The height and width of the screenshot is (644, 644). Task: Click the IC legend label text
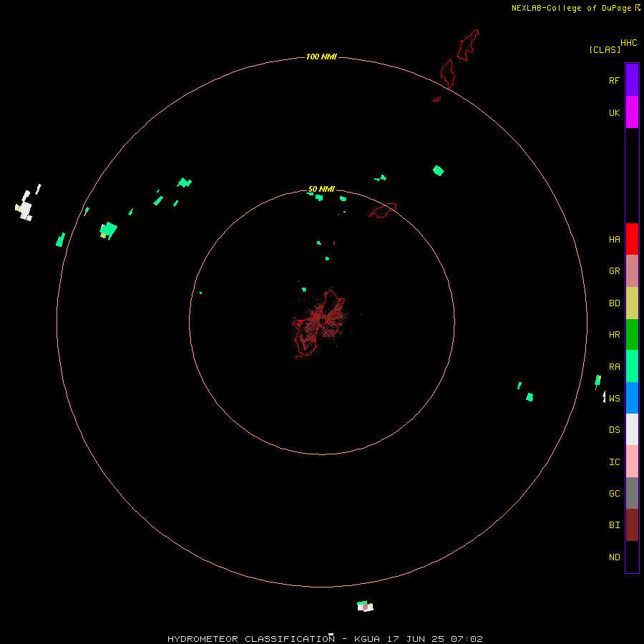615,462
